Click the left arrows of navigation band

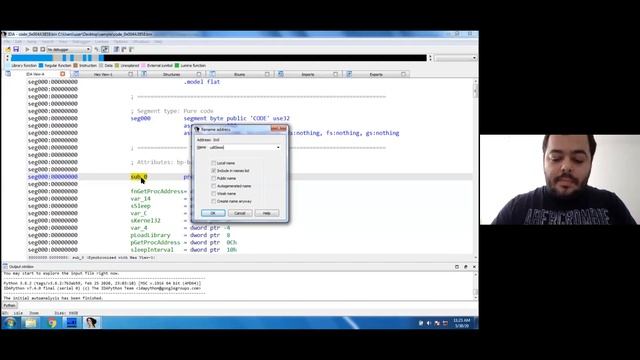coord(7,58)
